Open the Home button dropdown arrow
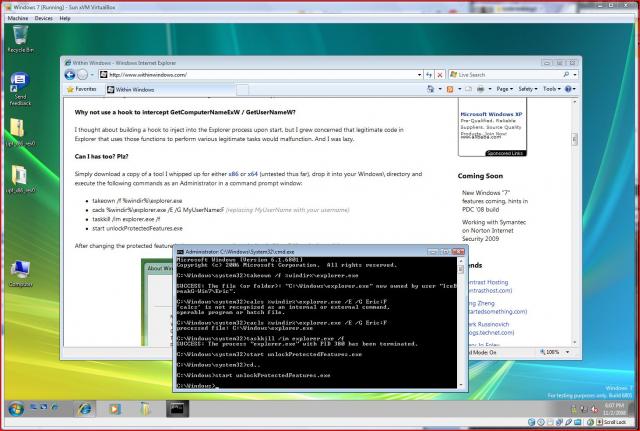 tap(440, 89)
